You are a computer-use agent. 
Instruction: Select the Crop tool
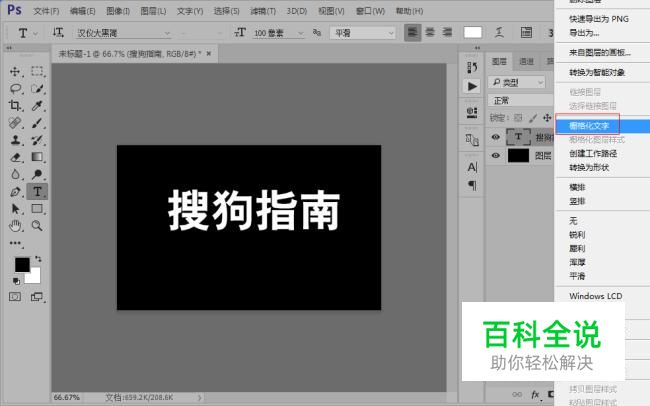click(x=15, y=106)
